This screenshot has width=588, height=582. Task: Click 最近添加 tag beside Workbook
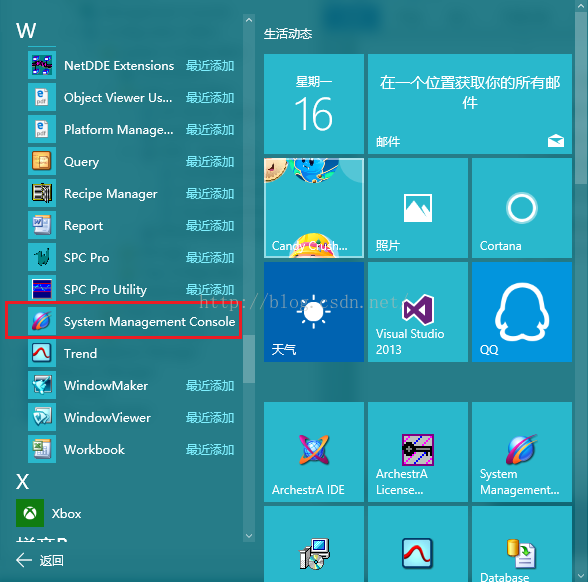click(210, 450)
